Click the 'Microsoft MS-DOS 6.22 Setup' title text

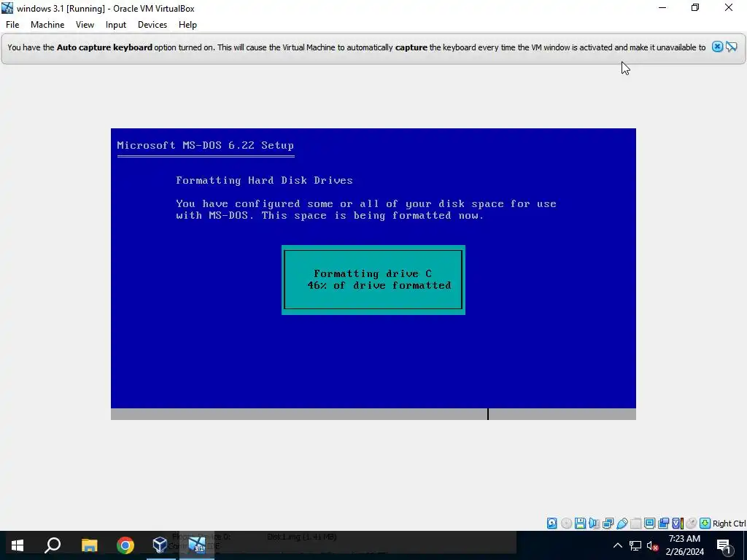[x=205, y=145]
